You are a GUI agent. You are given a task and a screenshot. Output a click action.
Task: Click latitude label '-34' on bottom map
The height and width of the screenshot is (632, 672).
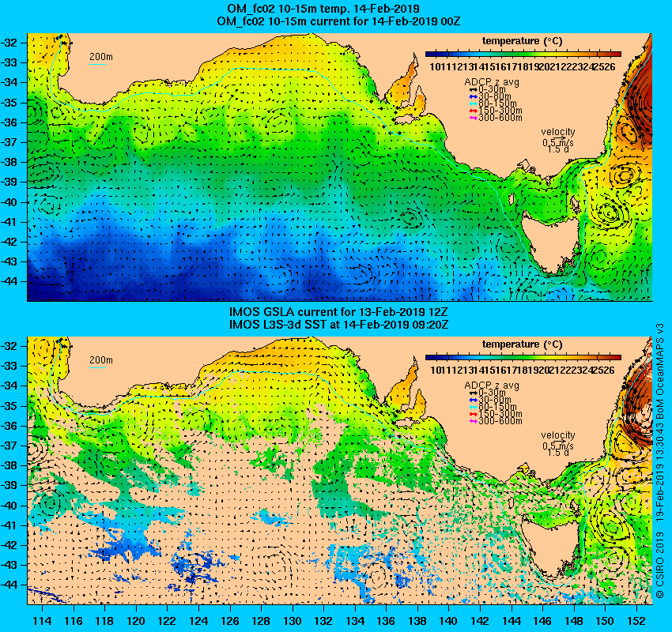(x=9, y=386)
